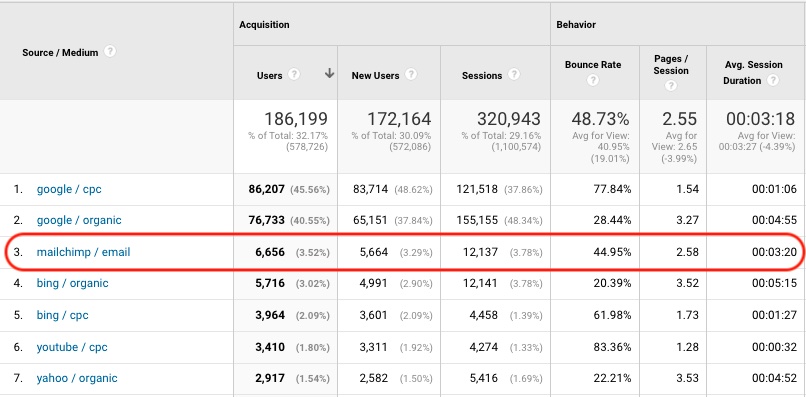Click help icon next to Source / Medium
Viewport: 806px width, 397px height.
(x=109, y=52)
